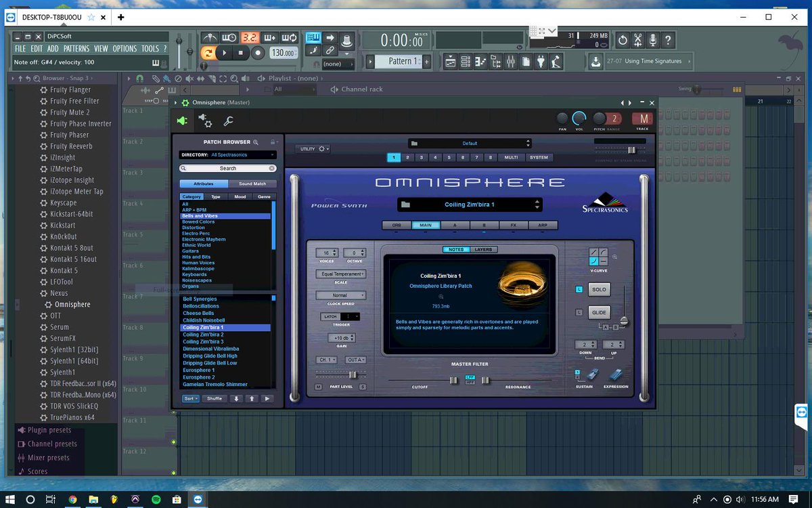The width and height of the screenshot is (812, 508).
Task: Open the OUT A output dropdown
Action: click(x=355, y=360)
